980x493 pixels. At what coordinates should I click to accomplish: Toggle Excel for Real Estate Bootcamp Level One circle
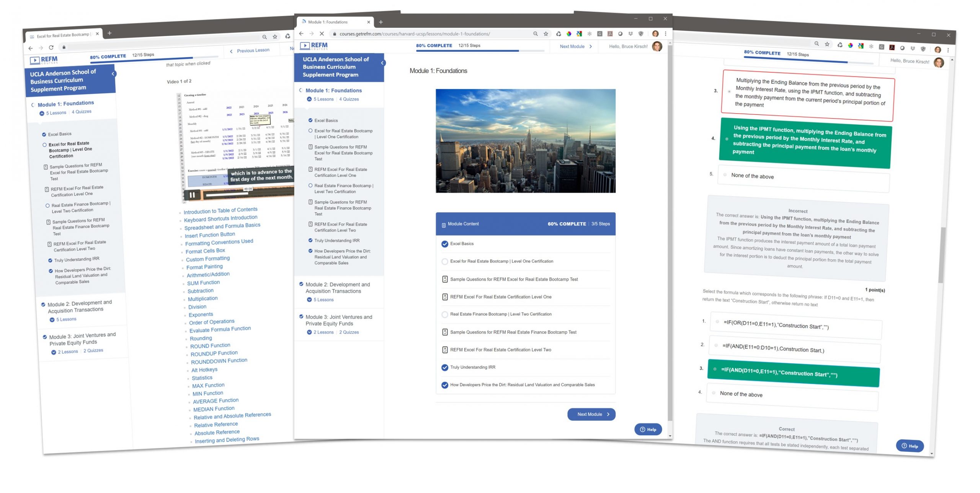[x=444, y=262]
